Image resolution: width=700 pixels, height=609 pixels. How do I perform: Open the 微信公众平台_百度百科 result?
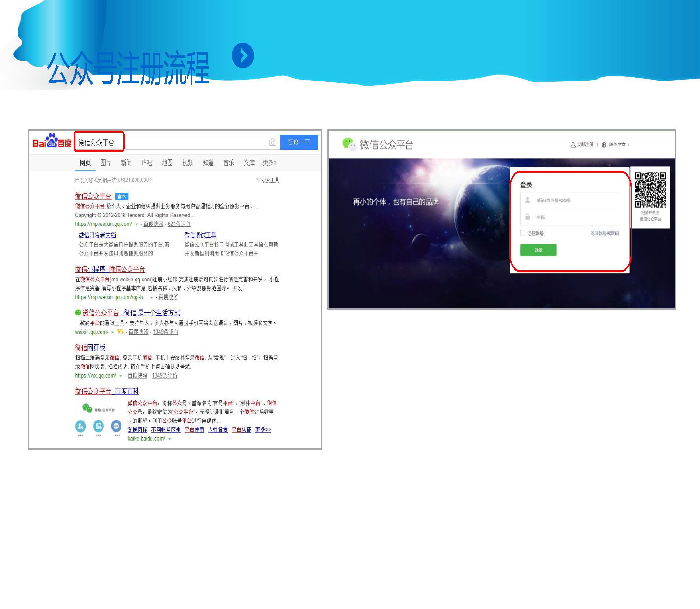[x=107, y=391]
